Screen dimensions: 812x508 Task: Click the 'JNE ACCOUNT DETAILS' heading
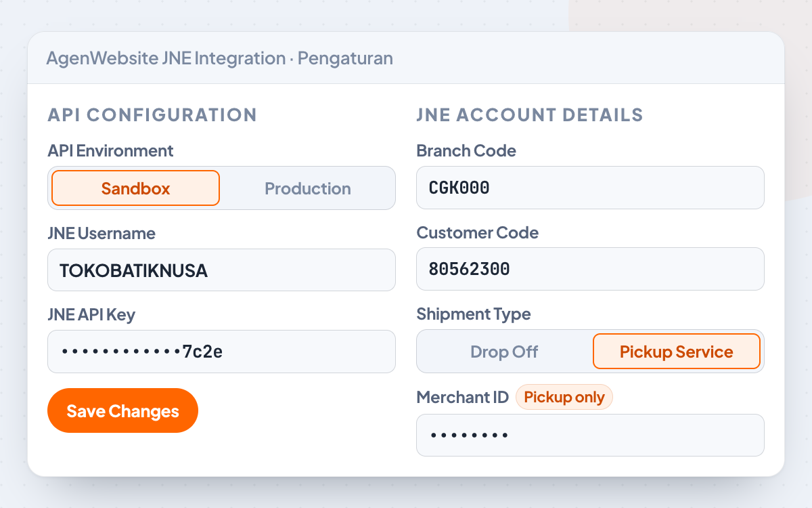[530, 114]
